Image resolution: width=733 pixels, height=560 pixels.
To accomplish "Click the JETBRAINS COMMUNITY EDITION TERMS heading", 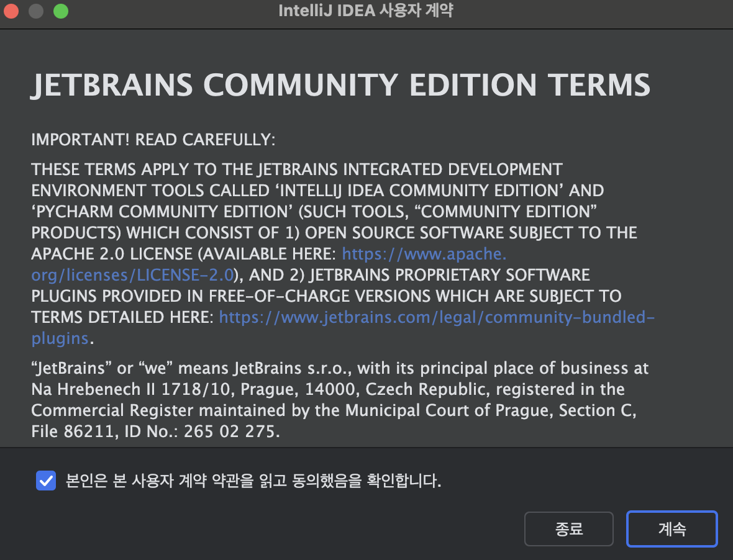I will click(x=340, y=85).
